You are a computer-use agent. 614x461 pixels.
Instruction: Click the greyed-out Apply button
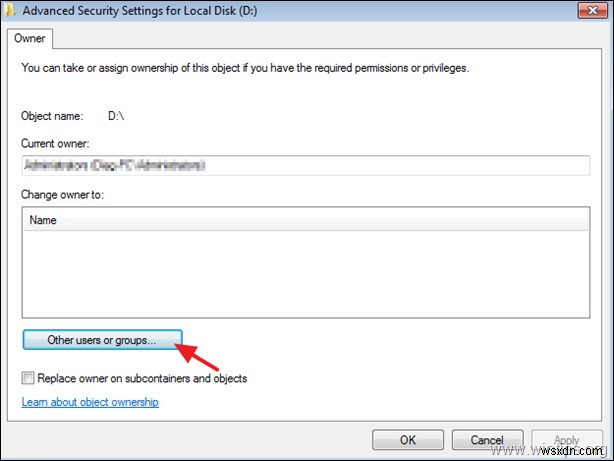(566, 440)
